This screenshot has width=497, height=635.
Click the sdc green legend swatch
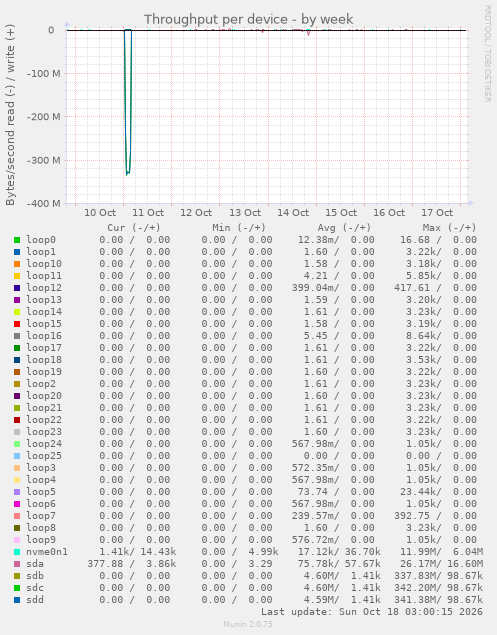tap(17, 588)
